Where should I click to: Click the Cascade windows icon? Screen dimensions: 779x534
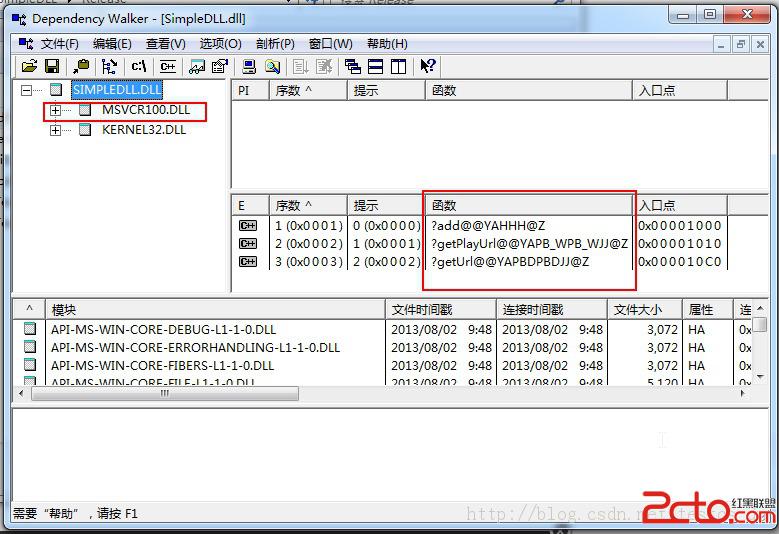tap(353, 66)
